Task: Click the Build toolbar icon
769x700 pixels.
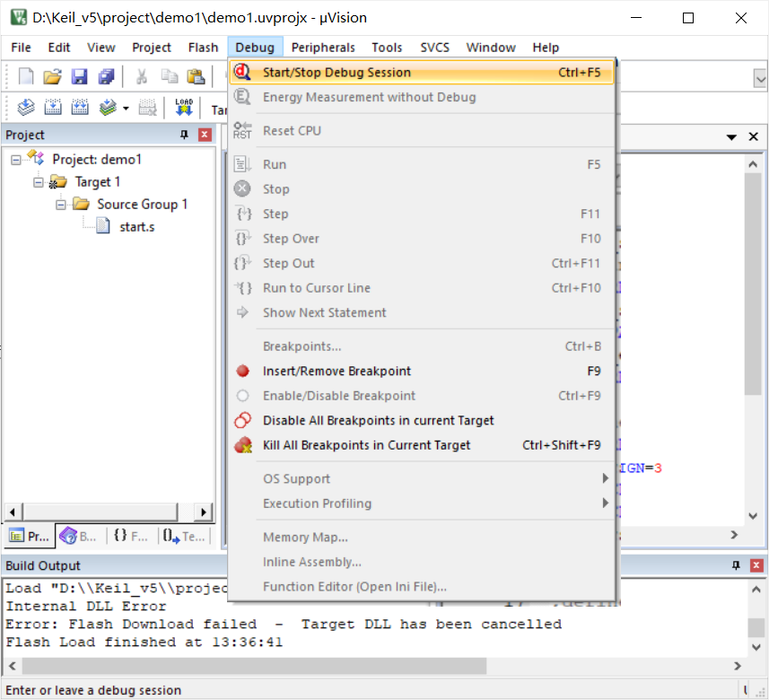Action: (x=53, y=106)
